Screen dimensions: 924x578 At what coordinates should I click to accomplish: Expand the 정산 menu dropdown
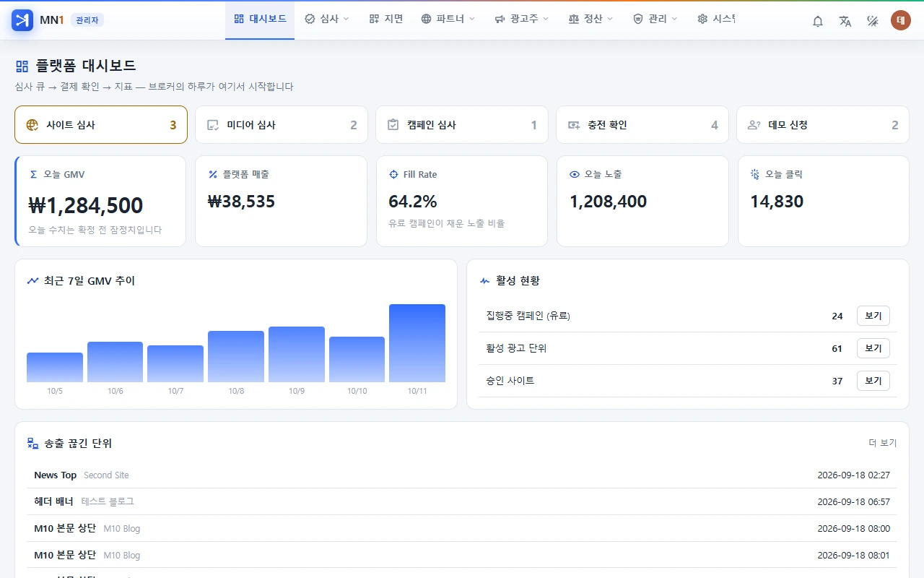click(x=590, y=20)
